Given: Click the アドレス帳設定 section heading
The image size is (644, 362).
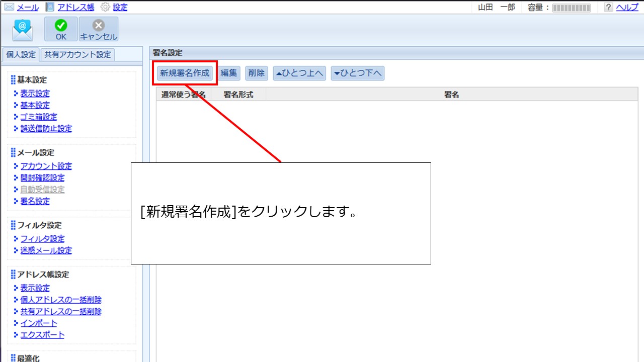Looking at the screenshot, I should pos(43,275).
